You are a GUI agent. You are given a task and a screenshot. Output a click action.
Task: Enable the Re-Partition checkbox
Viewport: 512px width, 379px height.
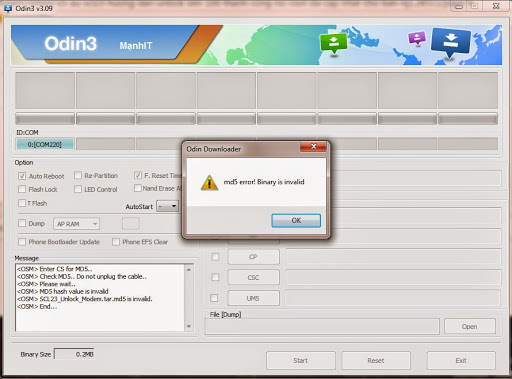point(78,175)
